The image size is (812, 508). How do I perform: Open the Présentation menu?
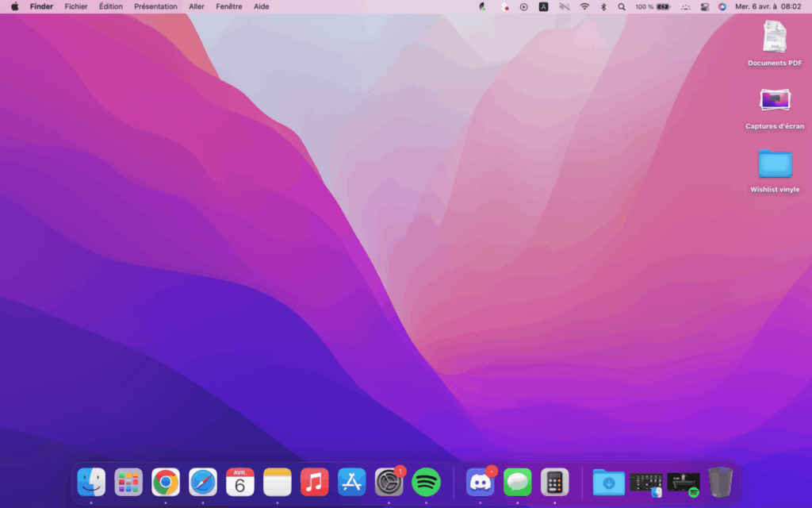tap(155, 6)
